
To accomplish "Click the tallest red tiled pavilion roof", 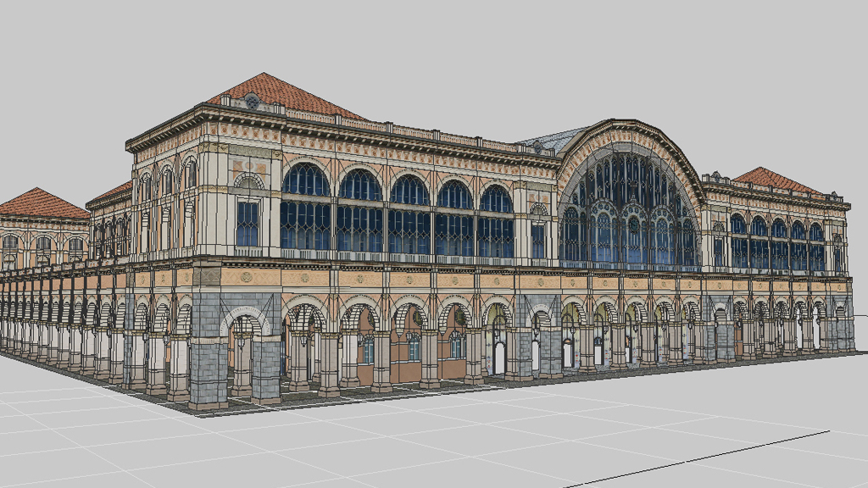I will point(286,96).
